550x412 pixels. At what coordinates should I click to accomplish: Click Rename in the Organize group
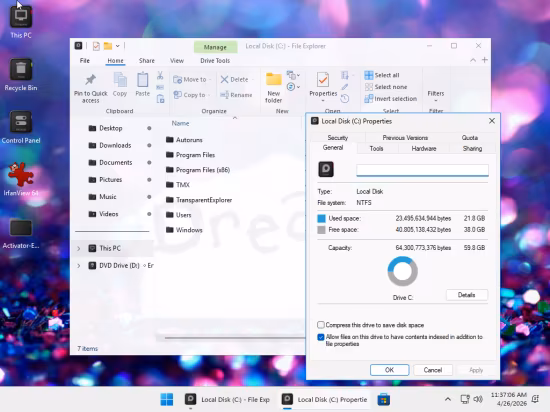click(236, 95)
